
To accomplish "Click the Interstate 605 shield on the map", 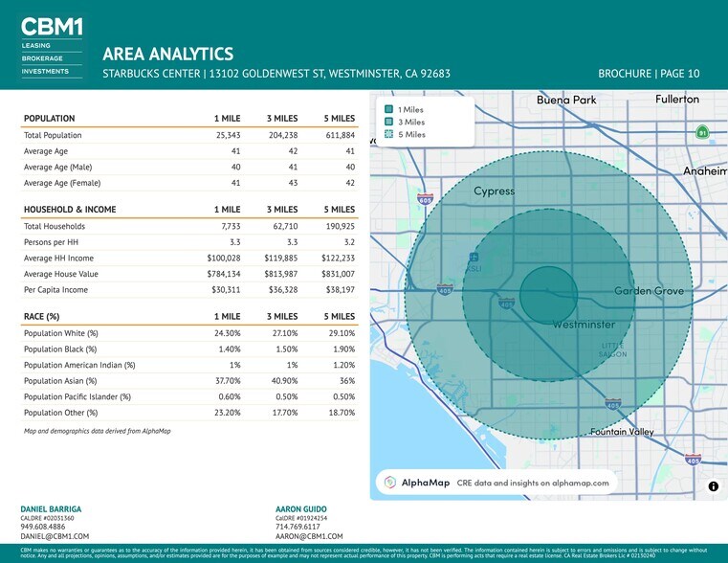I will tap(425, 199).
